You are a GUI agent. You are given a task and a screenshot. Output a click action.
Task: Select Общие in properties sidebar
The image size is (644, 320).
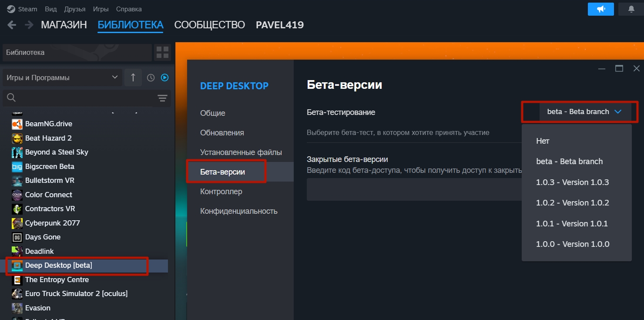240,113
